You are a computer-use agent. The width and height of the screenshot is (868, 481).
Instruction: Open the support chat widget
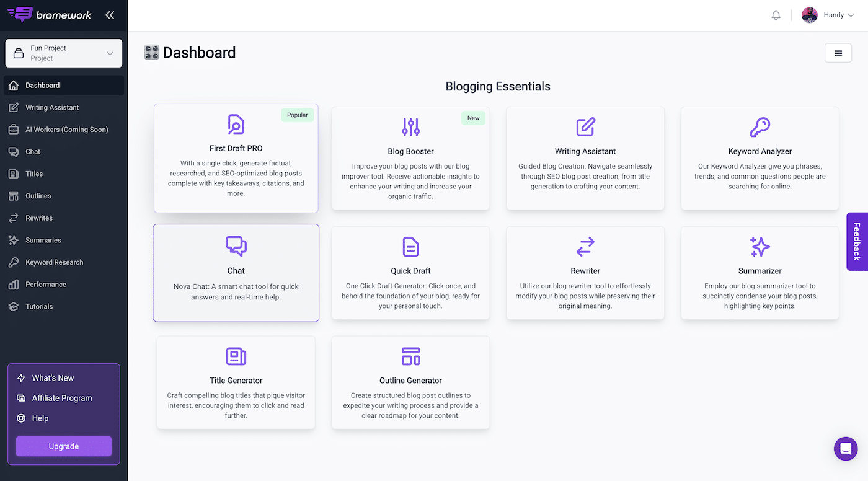tap(846, 449)
